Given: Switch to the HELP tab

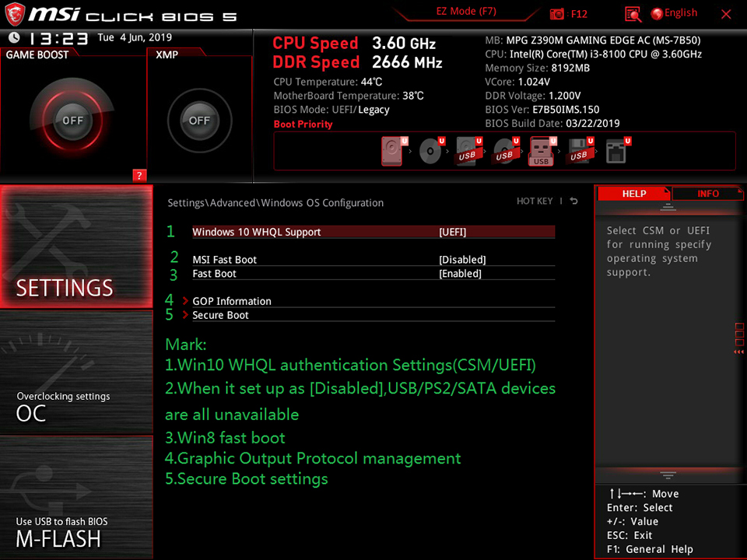Looking at the screenshot, I should (634, 194).
